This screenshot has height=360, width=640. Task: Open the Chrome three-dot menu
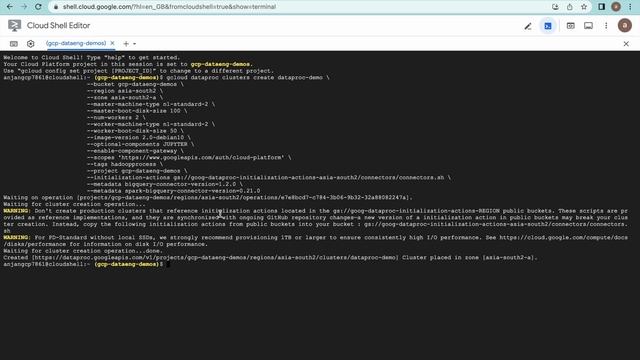point(630,7)
